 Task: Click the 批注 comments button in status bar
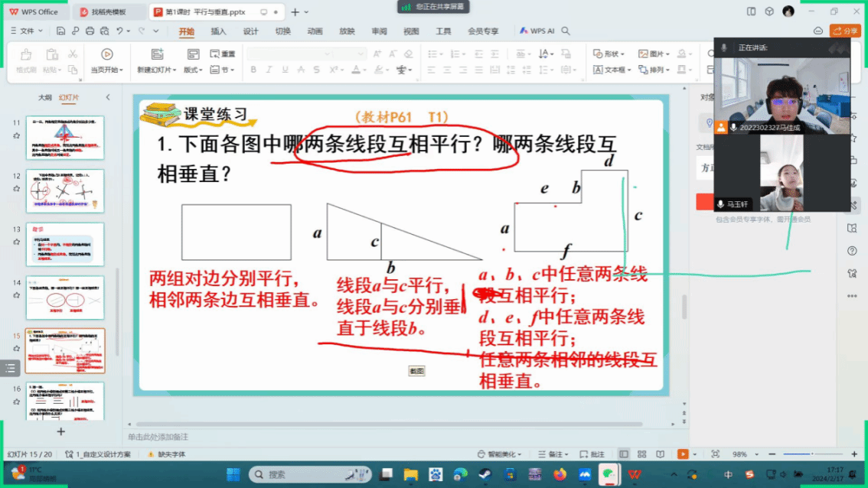click(591, 454)
